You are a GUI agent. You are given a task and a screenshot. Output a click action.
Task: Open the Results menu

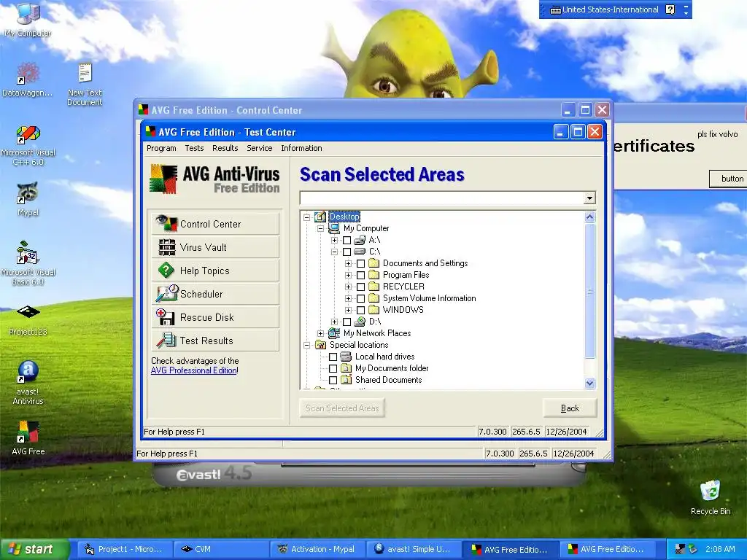tap(225, 148)
